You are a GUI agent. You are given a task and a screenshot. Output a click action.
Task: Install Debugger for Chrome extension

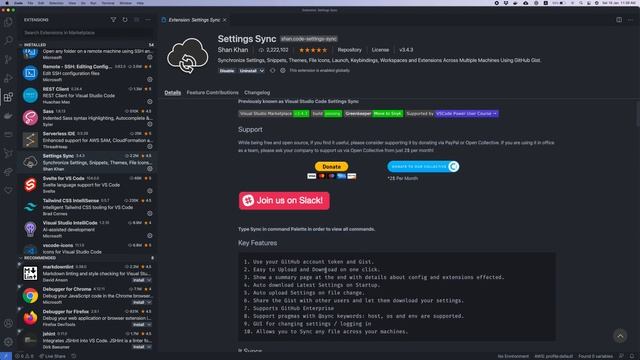coord(138,302)
